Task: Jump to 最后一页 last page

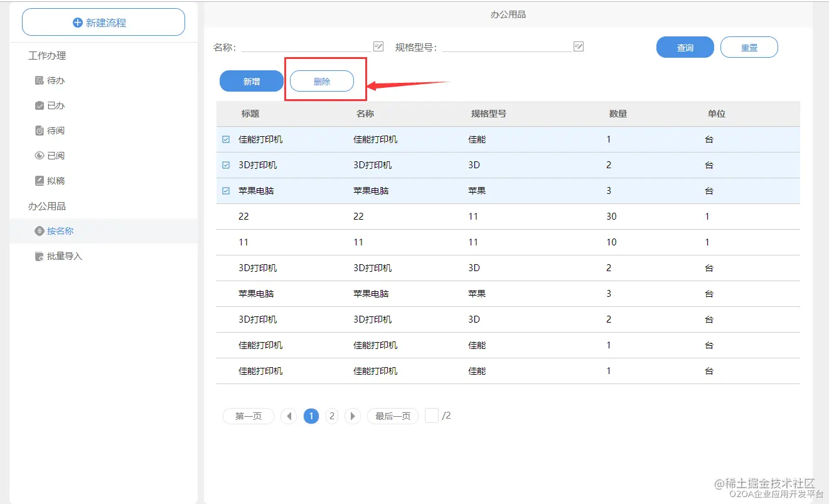Action: tap(393, 416)
